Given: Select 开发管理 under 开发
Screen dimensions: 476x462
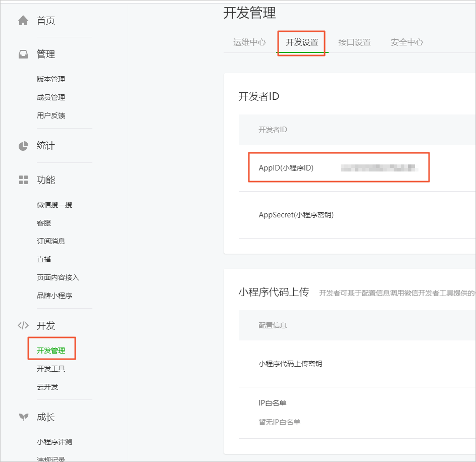Looking at the screenshot, I should tap(51, 351).
